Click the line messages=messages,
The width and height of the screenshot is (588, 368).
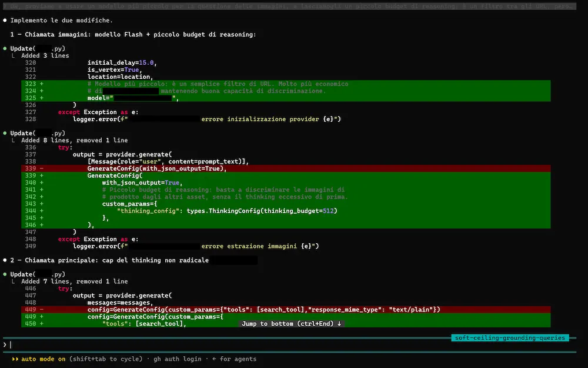point(121,303)
